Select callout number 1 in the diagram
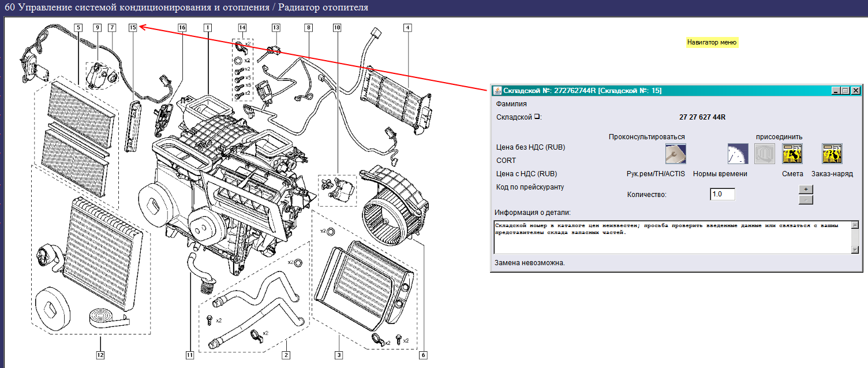 point(207,27)
